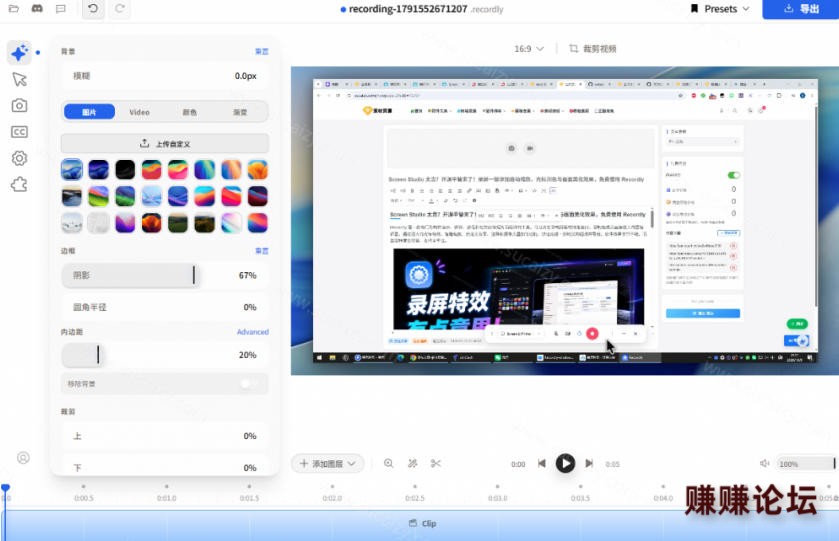Image resolution: width=839 pixels, height=541 pixels.
Task: Open the CC captions sidebar icon
Action: (x=19, y=132)
